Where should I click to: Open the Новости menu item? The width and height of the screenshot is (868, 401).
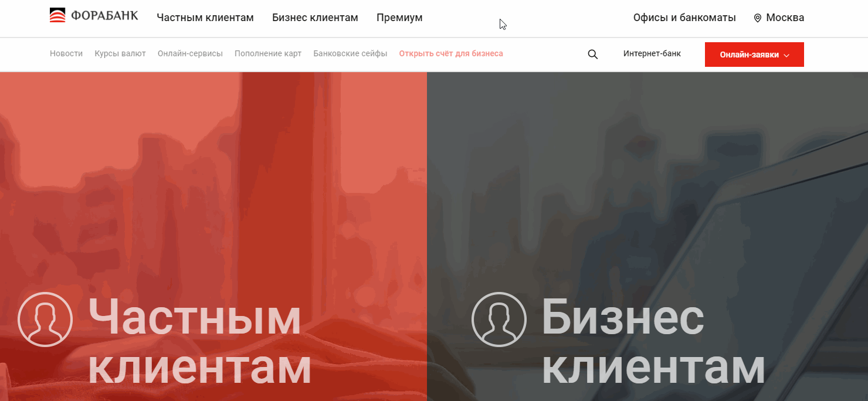click(x=66, y=53)
